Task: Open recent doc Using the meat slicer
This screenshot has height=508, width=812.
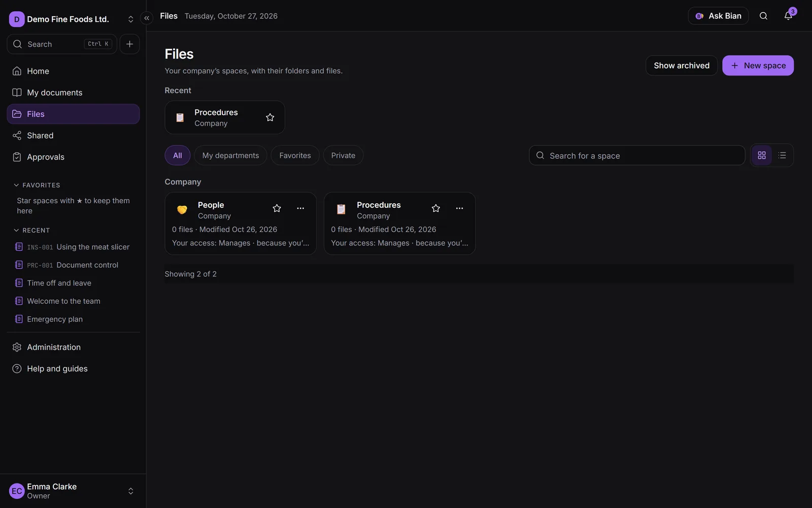Action: 73,247
